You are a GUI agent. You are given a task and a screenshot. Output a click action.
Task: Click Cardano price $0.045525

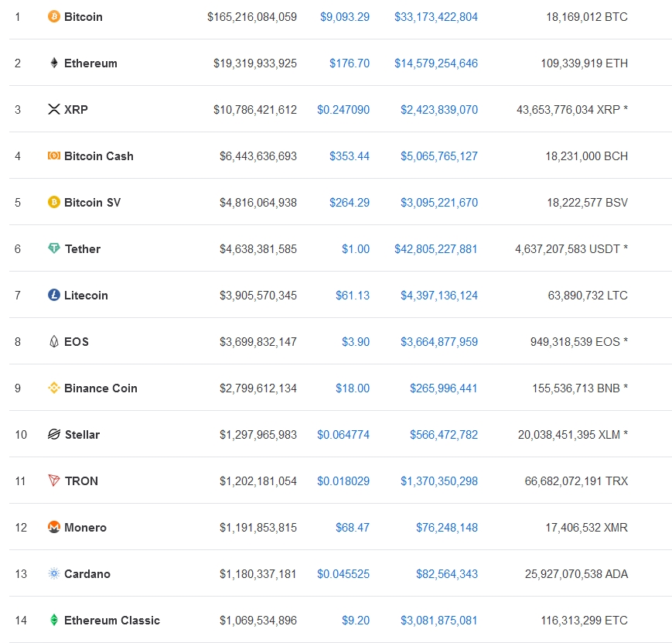tap(343, 573)
